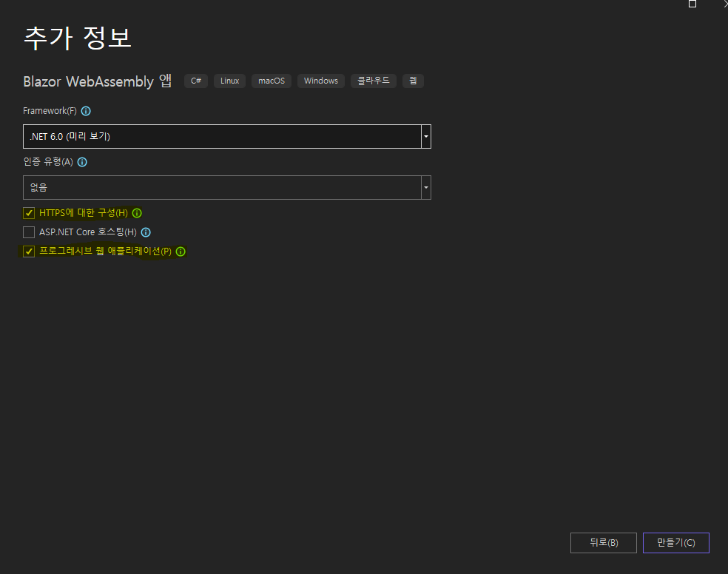
Task: Click the Framework(F) label
Action: (x=50, y=111)
